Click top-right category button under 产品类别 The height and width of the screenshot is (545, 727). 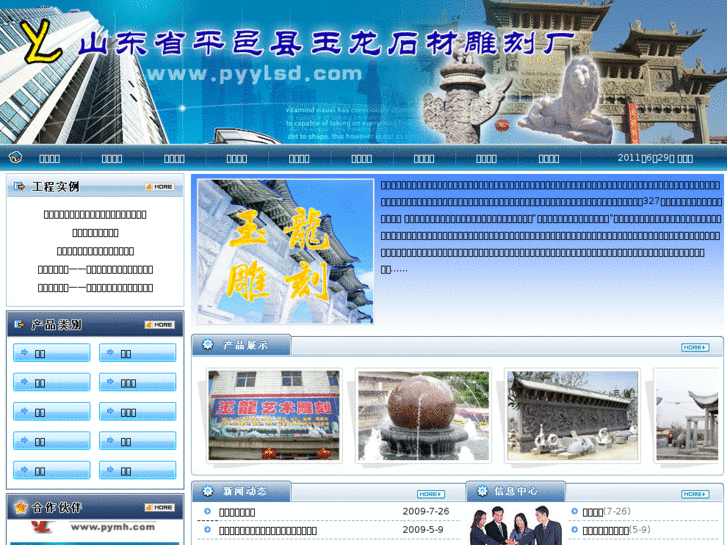(138, 353)
